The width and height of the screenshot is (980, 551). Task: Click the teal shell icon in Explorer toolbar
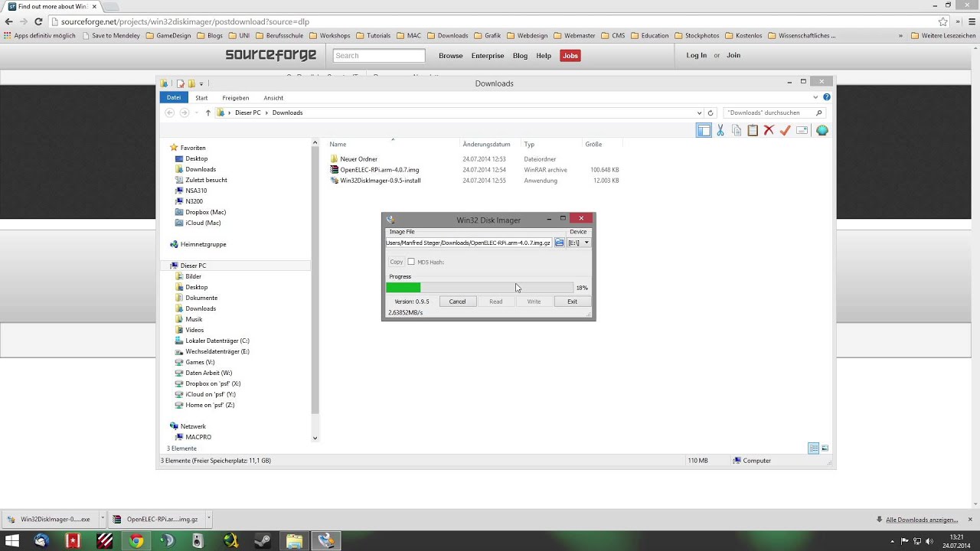[822, 131]
